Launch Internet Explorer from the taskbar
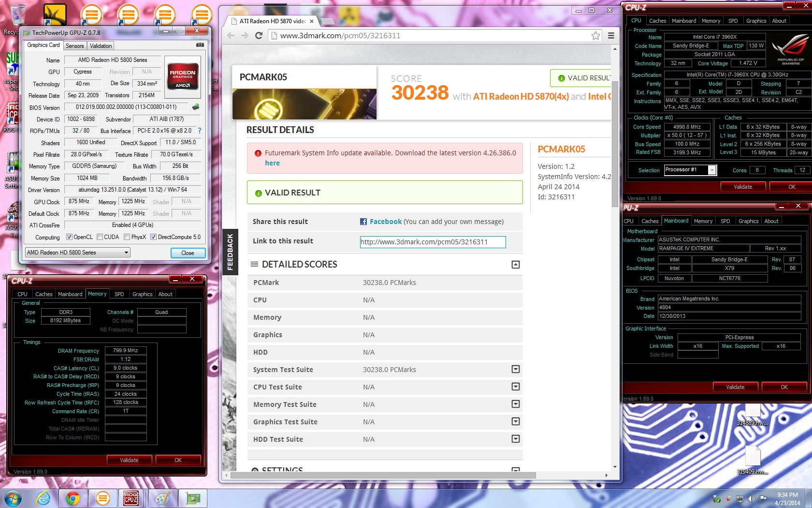This screenshot has width=812, height=508. (x=43, y=498)
